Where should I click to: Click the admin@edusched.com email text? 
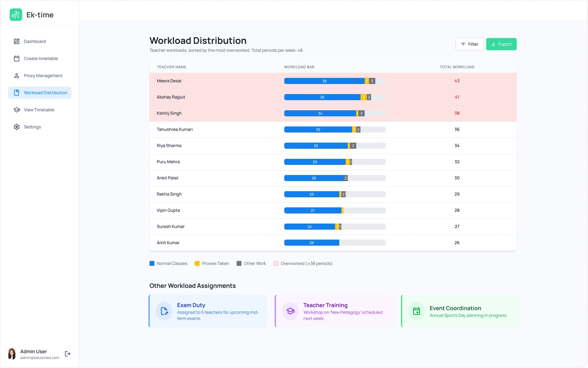click(40, 358)
